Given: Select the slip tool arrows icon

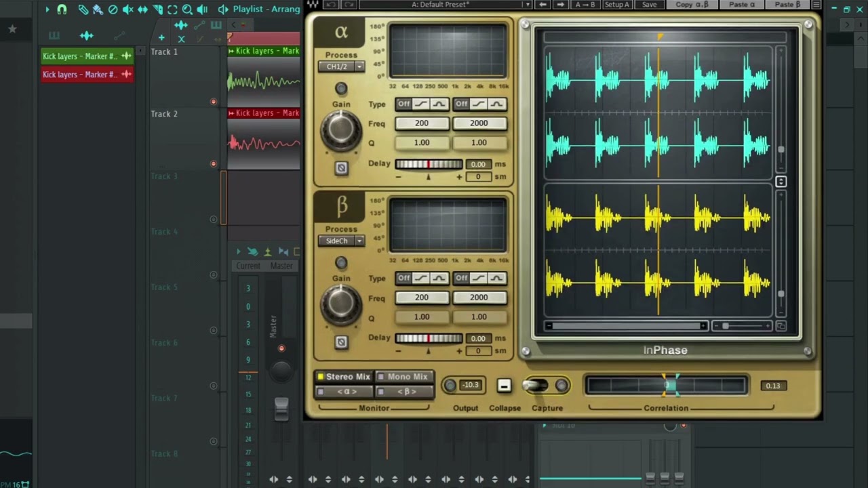Looking at the screenshot, I should (142, 9).
